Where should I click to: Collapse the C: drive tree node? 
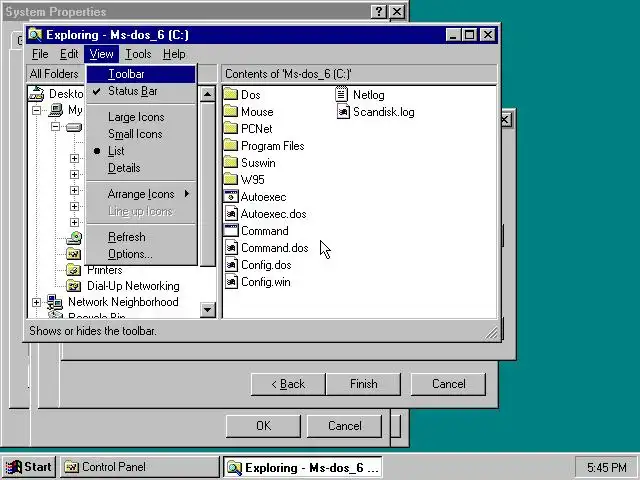[x=55, y=127]
